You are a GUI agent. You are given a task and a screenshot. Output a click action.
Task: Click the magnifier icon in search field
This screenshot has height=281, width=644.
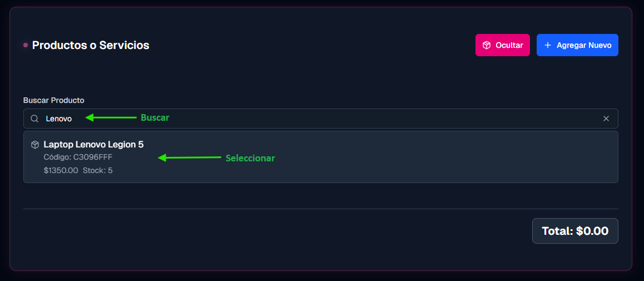coord(34,119)
